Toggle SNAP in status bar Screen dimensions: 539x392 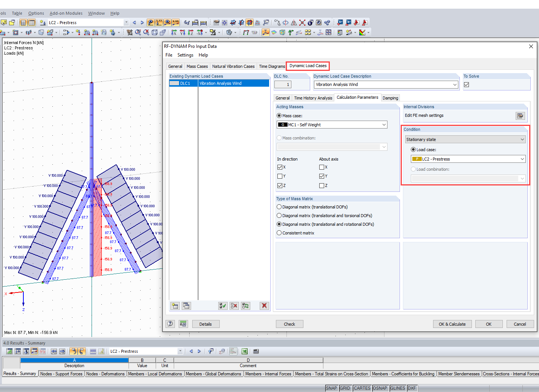coord(331,388)
